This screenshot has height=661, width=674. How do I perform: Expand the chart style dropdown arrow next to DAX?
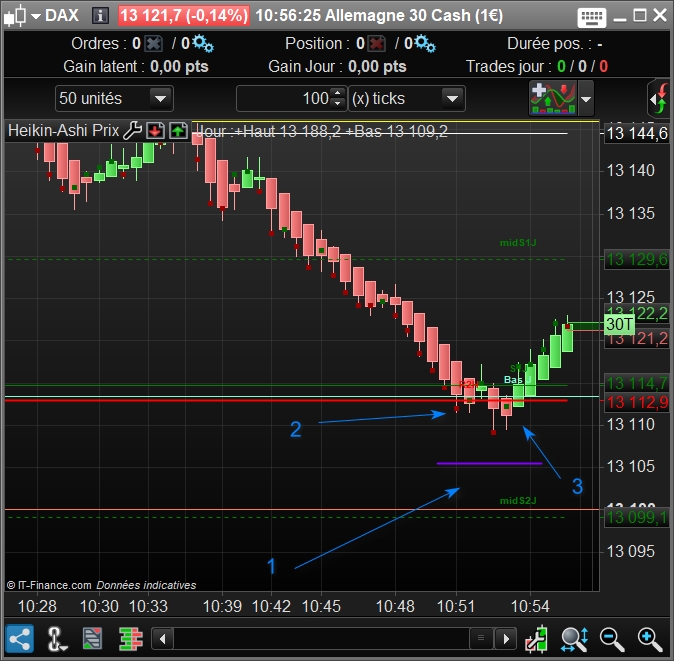36,16
